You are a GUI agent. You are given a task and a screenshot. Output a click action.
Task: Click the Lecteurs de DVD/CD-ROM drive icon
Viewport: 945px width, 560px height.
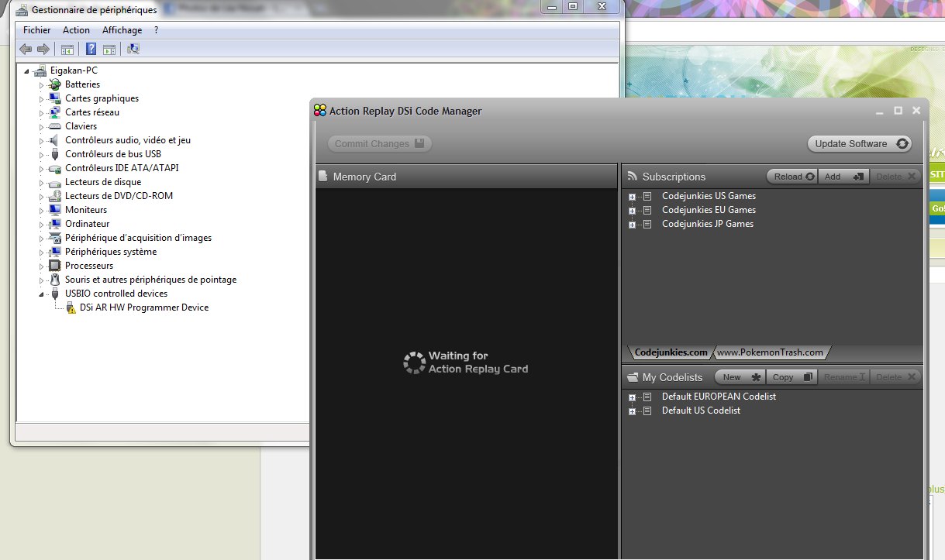click(54, 196)
